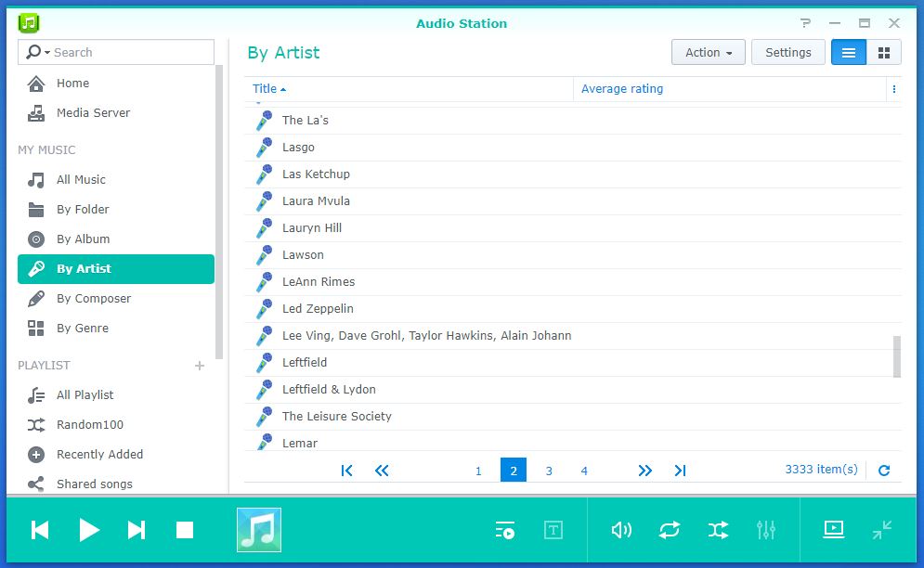Go to next page
The width and height of the screenshot is (924, 568).
(x=645, y=471)
